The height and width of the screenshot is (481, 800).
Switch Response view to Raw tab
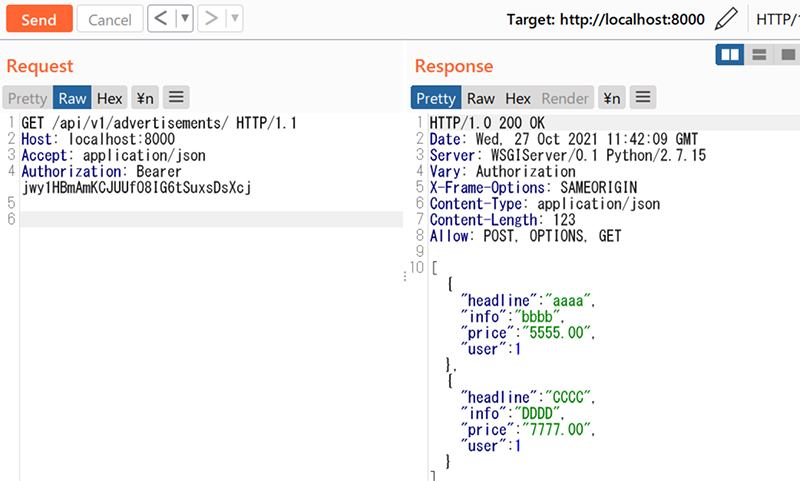tap(481, 98)
